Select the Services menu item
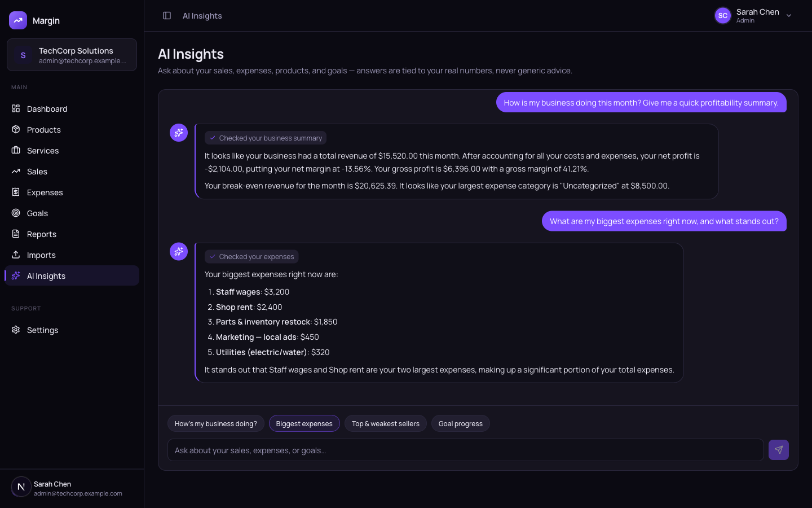This screenshot has width=812, height=508. (x=72, y=150)
